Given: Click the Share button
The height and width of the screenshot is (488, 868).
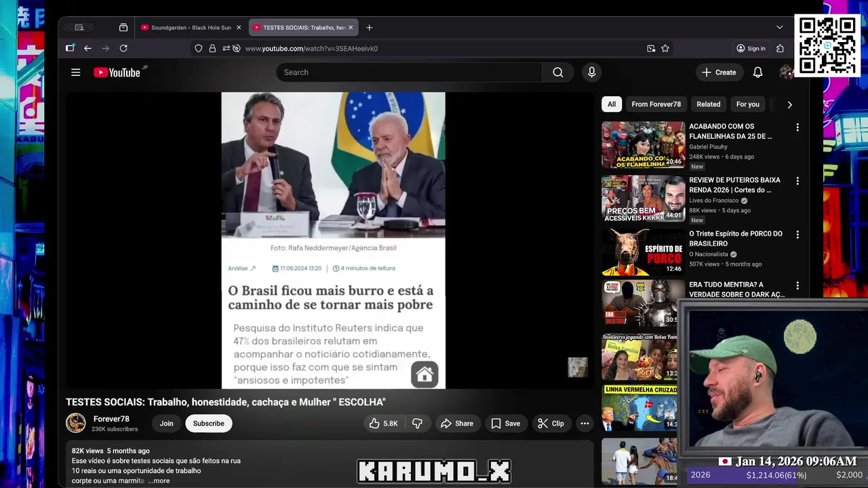Looking at the screenshot, I should [x=457, y=424].
